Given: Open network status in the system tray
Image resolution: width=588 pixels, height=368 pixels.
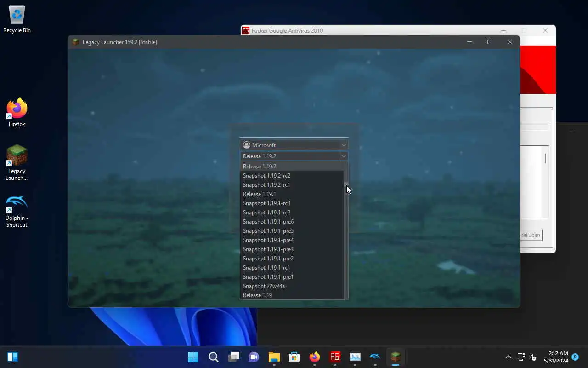Looking at the screenshot, I should [x=521, y=357].
